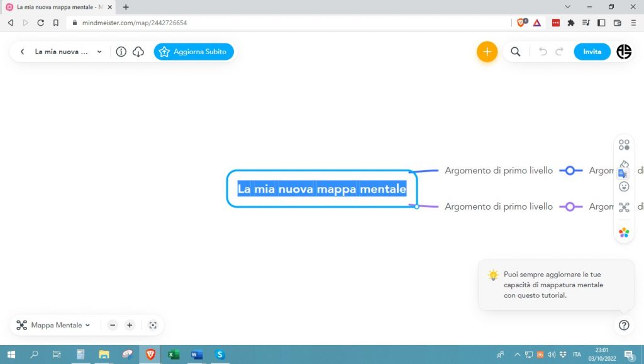Toggle the browser sidebar panel icon

click(x=601, y=23)
